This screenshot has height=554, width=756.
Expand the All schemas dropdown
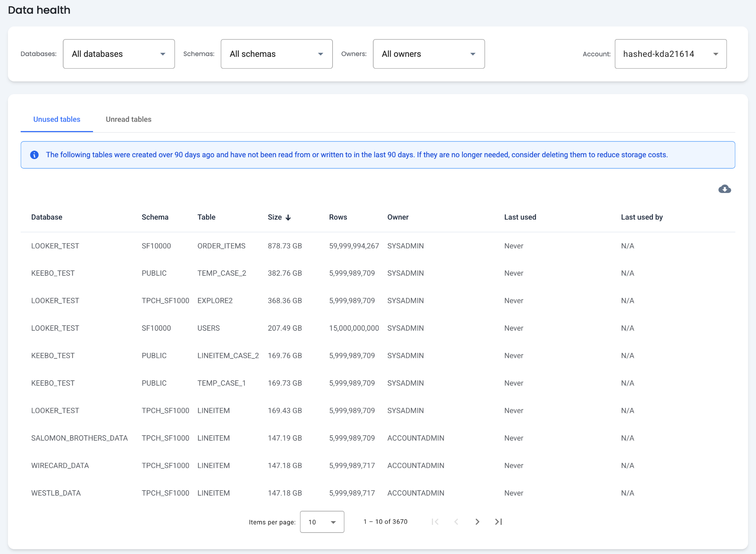(x=276, y=54)
